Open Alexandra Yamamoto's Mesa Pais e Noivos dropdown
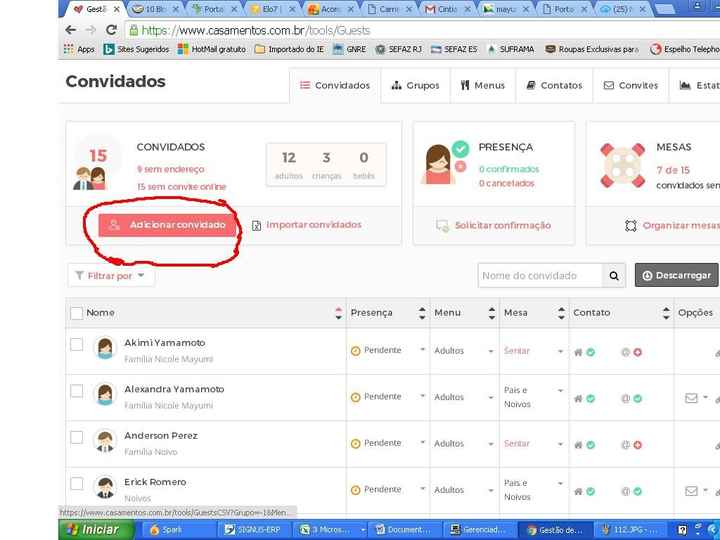720x540 pixels. [x=533, y=397]
